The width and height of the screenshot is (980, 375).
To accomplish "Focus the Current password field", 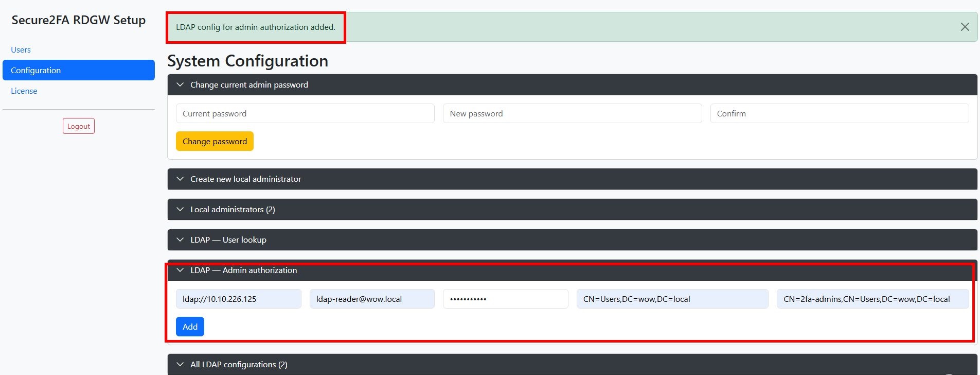I will 305,114.
